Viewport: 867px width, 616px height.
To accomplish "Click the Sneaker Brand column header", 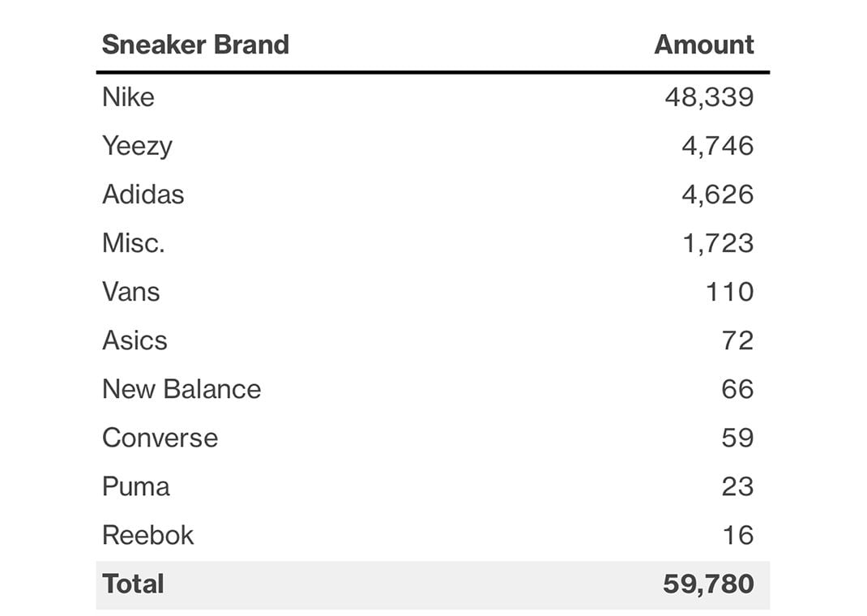I will click(x=195, y=45).
